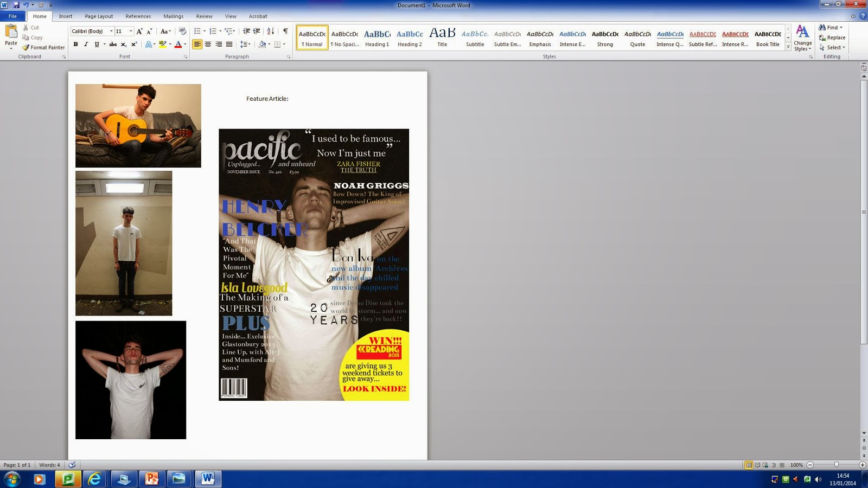Select the guitar photo in the document
The image size is (868, 488).
(138, 125)
